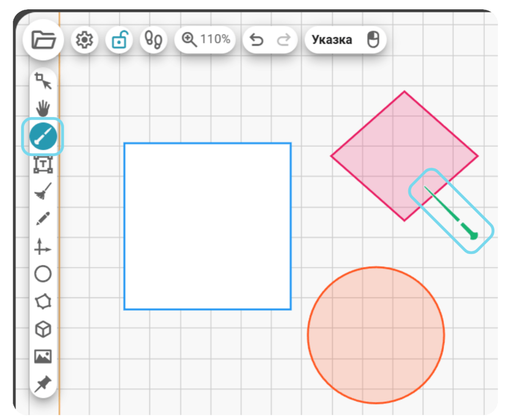The width and height of the screenshot is (507, 420).
Task: Redo the undone action
Action: pyautogui.click(x=283, y=40)
